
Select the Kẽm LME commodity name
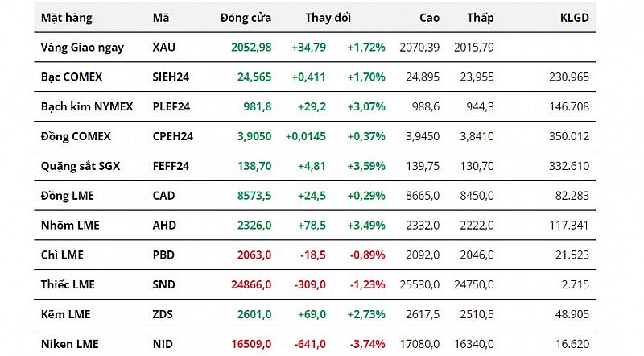point(67,314)
